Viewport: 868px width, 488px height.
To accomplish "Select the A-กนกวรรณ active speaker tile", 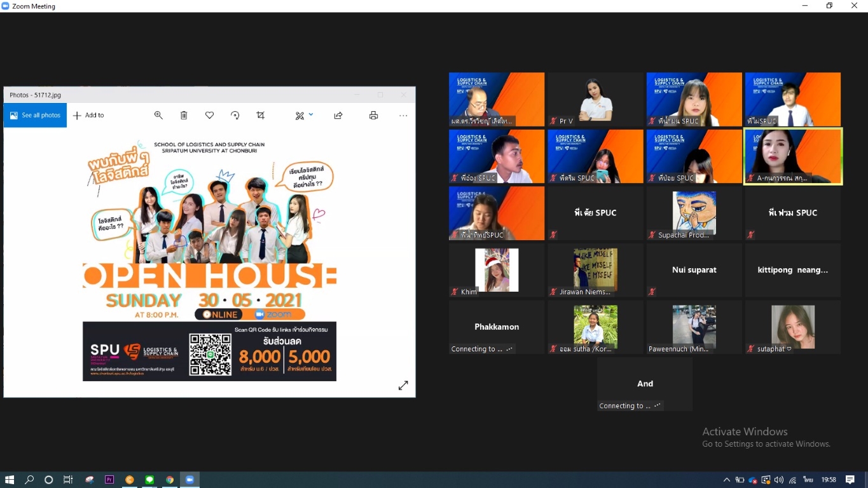I will 793,156.
